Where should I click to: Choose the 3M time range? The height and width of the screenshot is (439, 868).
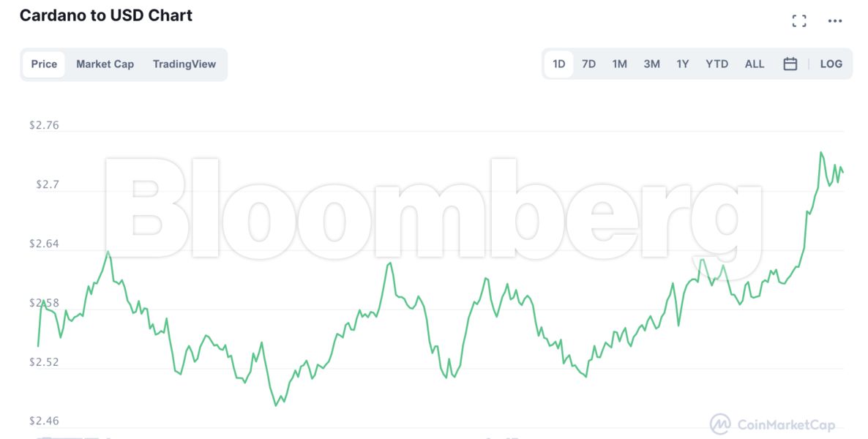[651, 64]
